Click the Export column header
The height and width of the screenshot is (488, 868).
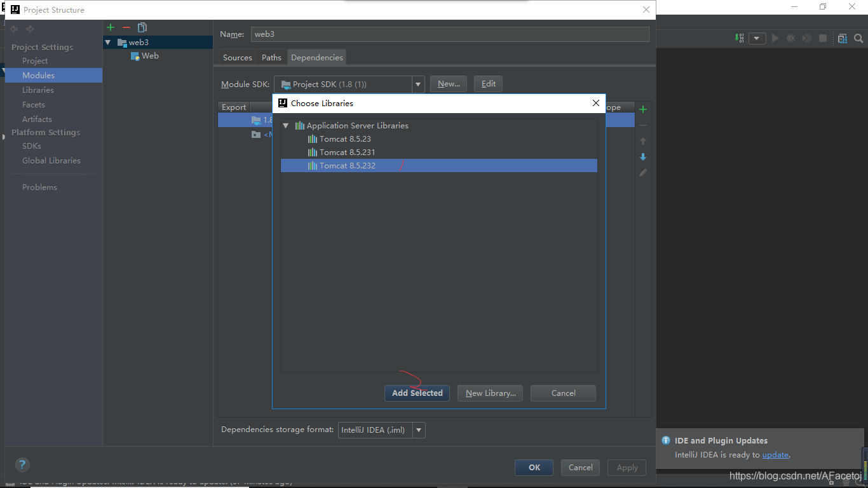coord(234,107)
